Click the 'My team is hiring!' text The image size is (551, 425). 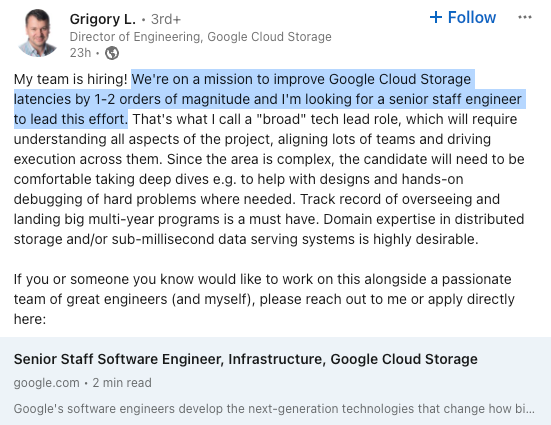[71, 79]
